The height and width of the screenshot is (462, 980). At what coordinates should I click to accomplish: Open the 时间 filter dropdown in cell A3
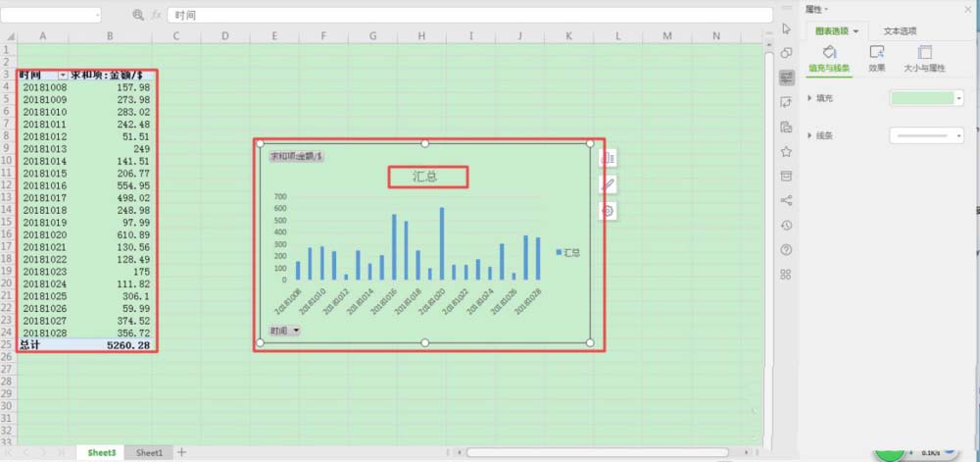pos(63,75)
